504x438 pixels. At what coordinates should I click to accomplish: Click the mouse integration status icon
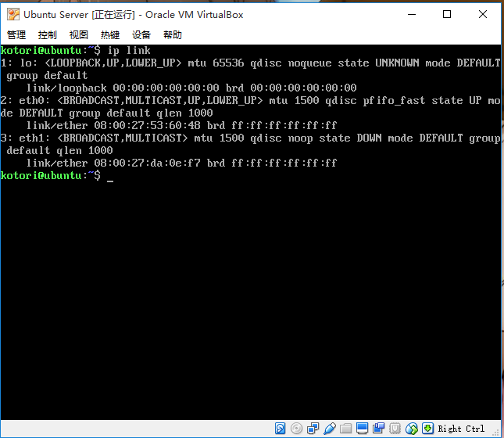412,429
